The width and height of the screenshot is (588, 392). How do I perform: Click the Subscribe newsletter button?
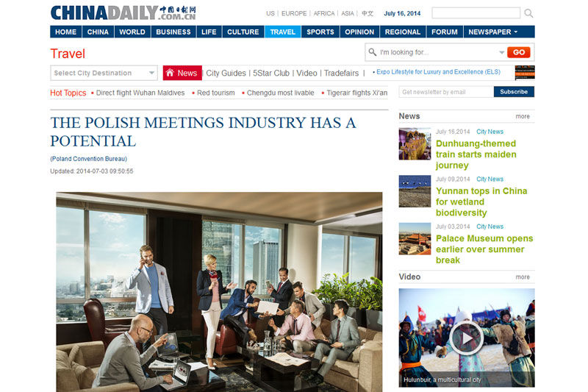coord(514,91)
